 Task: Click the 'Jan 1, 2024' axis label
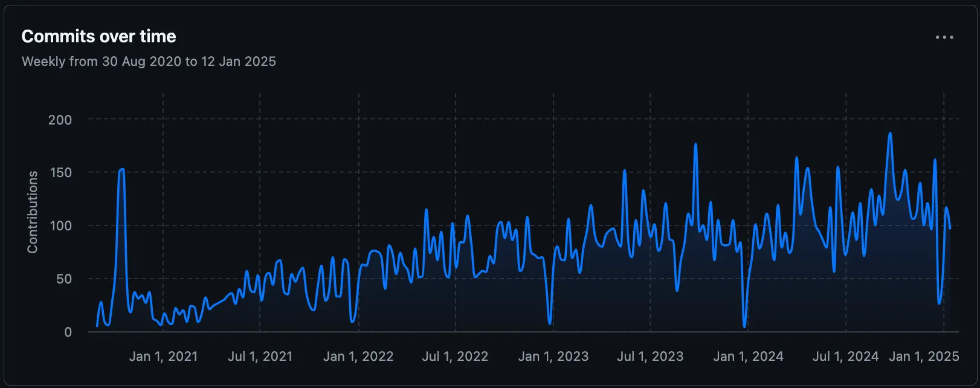tap(748, 356)
